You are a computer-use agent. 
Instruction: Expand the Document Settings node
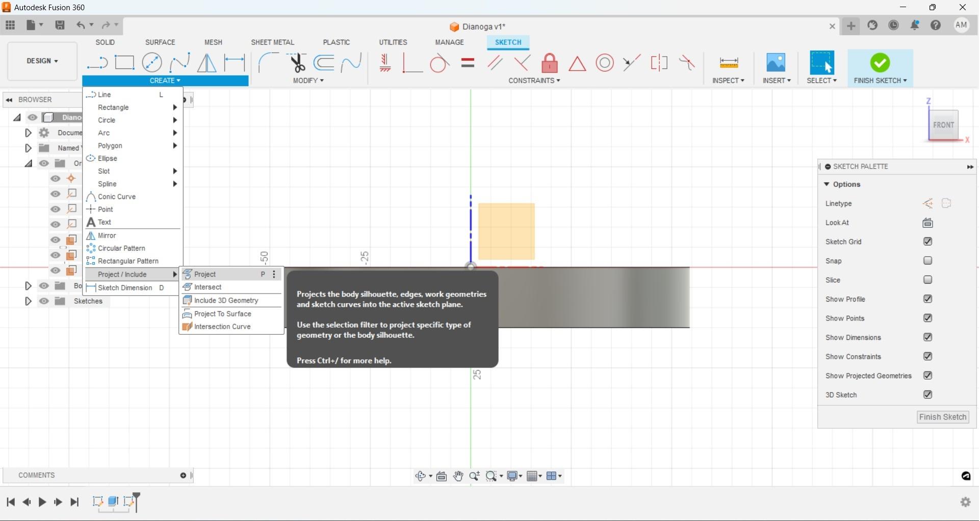(x=29, y=133)
